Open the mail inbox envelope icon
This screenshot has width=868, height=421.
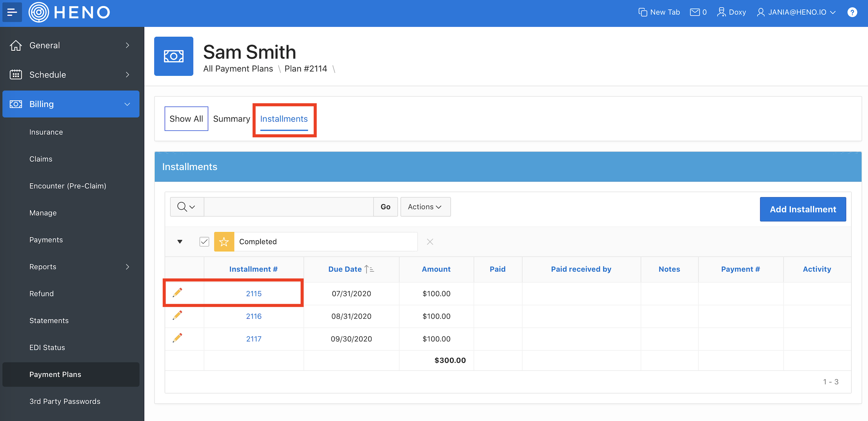694,12
